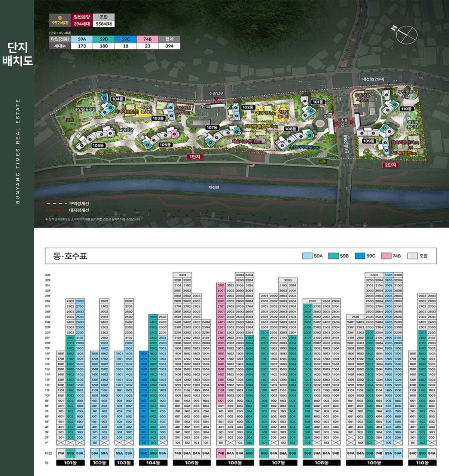Click the 59A legend swatch in 동·호수표

pos(307,256)
